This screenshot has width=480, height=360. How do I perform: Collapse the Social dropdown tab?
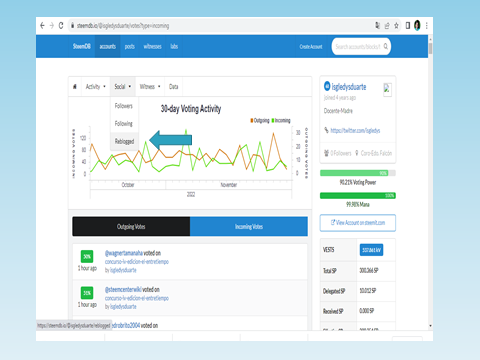tap(123, 87)
